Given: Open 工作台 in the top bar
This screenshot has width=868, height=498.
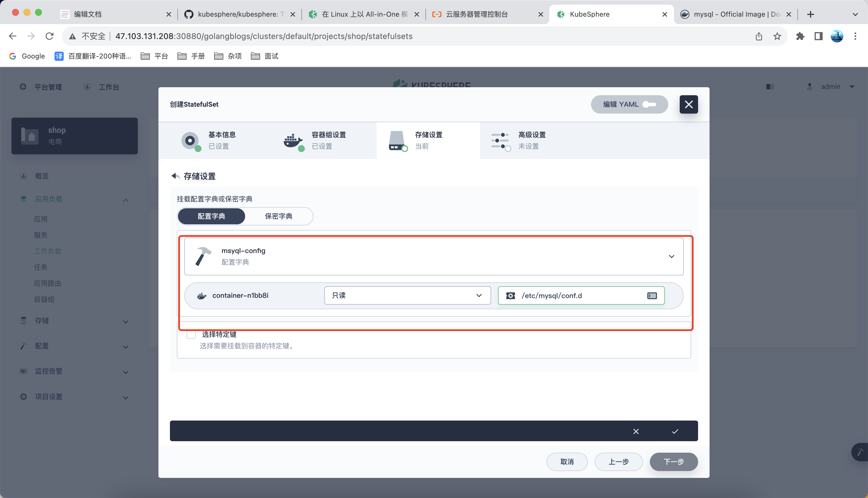Looking at the screenshot, I should [102, 87].
